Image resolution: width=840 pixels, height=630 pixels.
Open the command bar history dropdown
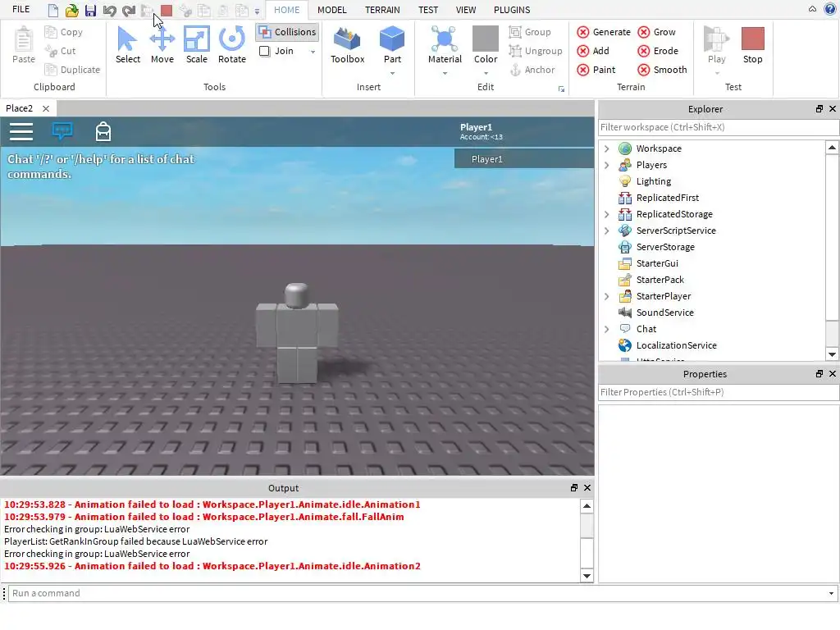tap(831, 593)
